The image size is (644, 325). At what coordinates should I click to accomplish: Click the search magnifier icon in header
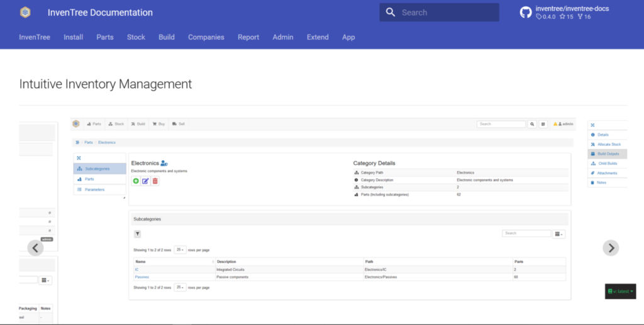point(391,13)
